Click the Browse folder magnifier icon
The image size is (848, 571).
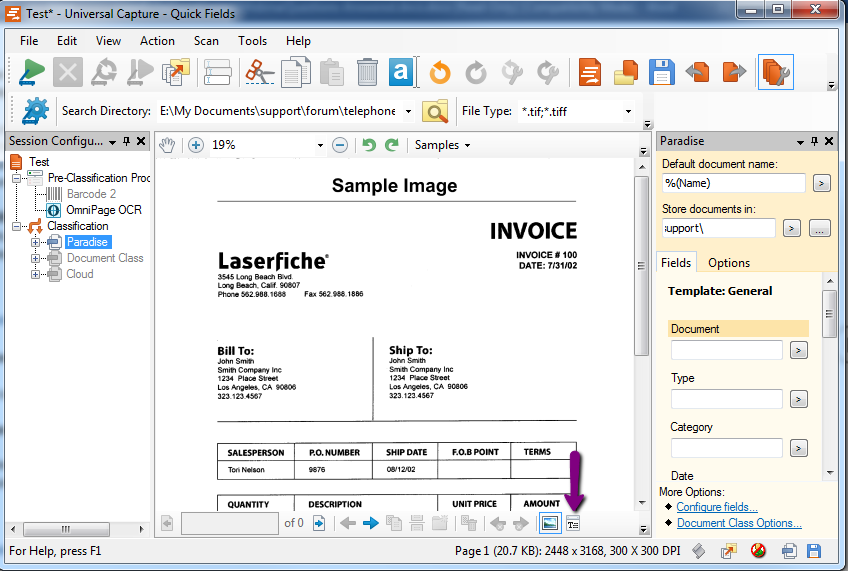coord(435,112)
